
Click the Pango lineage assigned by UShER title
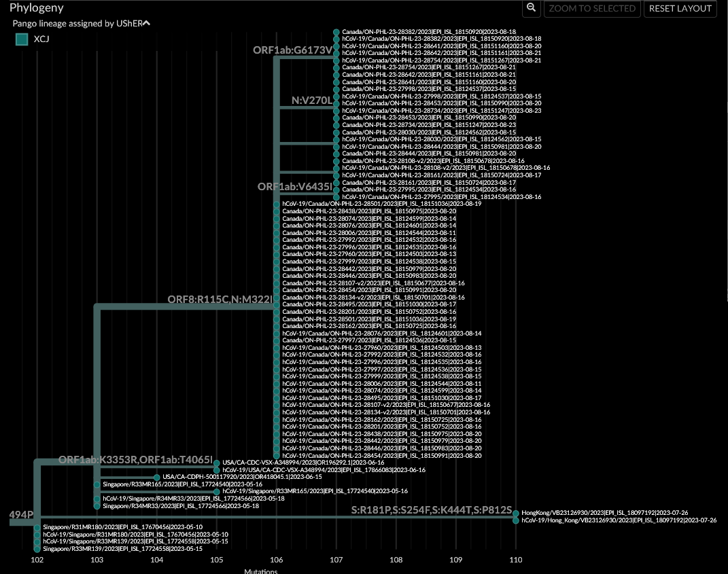coord(77,23)
